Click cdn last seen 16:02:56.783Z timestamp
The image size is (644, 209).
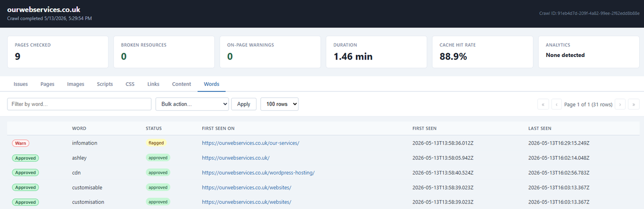click(x=559, y=172)
